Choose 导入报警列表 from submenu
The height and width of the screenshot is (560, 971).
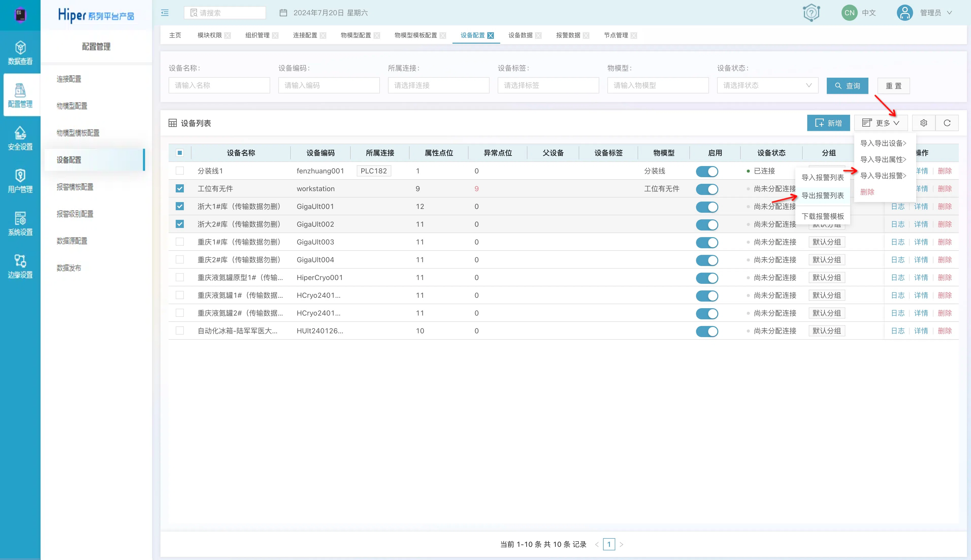(822, 177)
